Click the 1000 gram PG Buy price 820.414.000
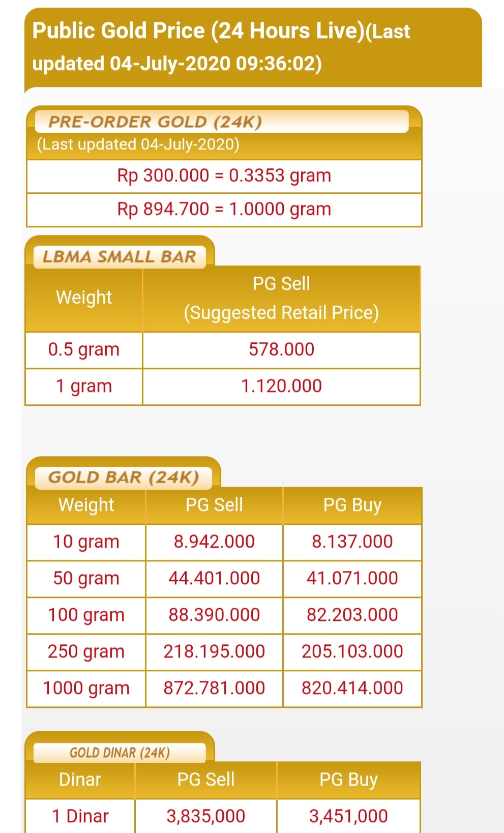Image resolution: width=504 pixels, height=833 pixels. pyautogui.click(x=352, y=689)
